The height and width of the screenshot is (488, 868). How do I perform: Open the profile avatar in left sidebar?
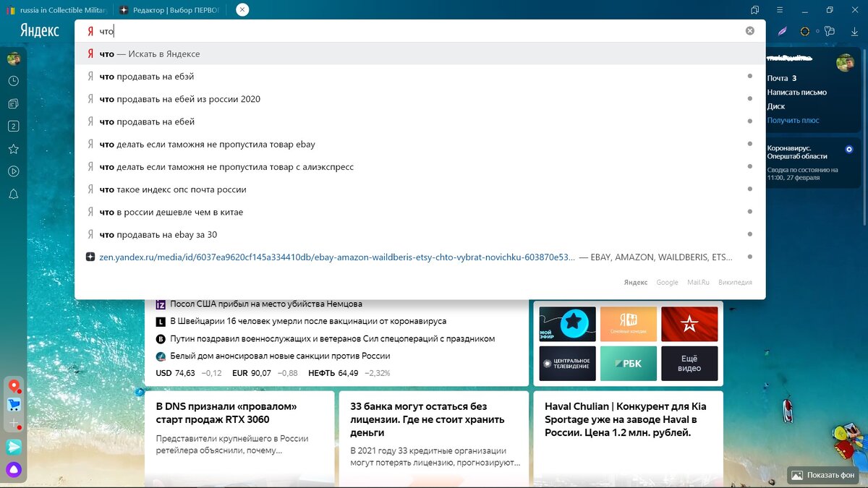(13, 59)
